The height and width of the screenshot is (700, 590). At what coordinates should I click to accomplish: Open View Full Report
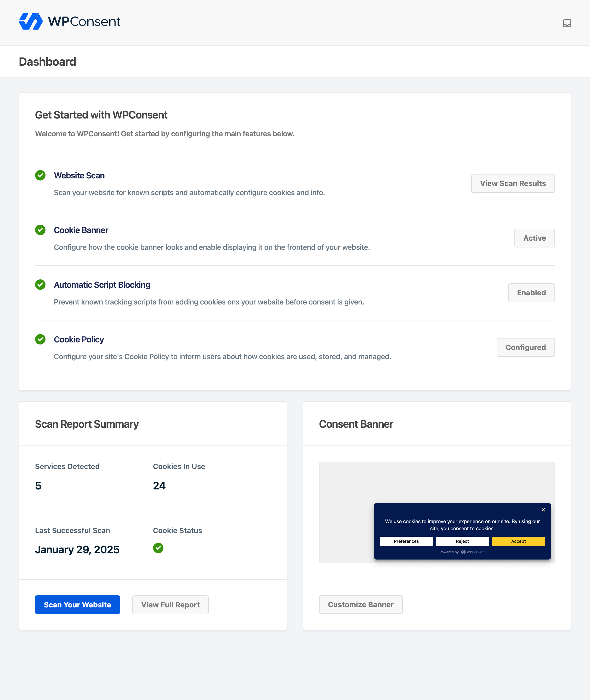coord(170,605)
